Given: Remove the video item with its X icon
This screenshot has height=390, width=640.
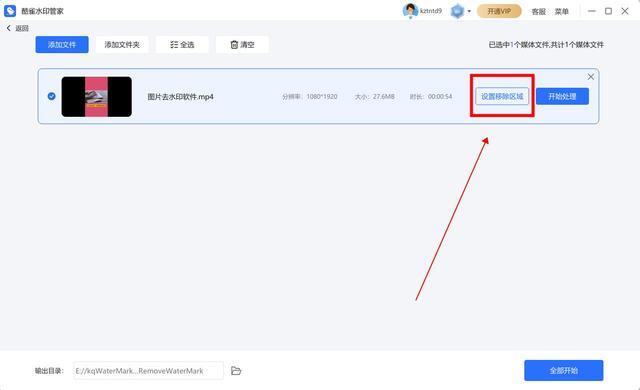Looking at the screenshot, I should click(x=591, y=77).
